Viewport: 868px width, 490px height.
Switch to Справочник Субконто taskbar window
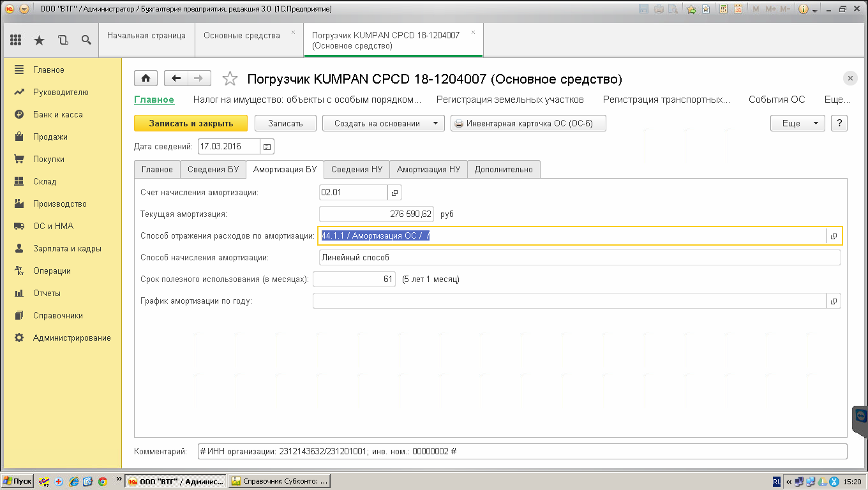click(280, 481)
